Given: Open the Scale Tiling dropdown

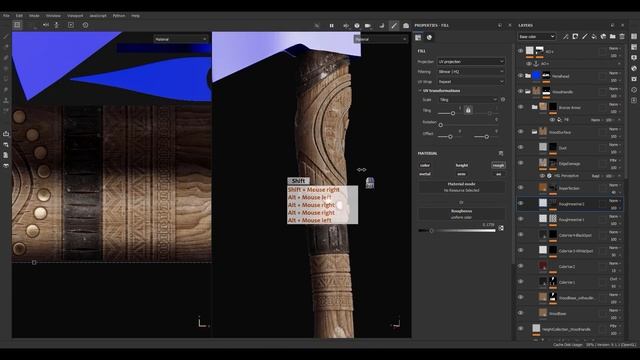Looking at the screenshot, I should (x=468, y=99).
